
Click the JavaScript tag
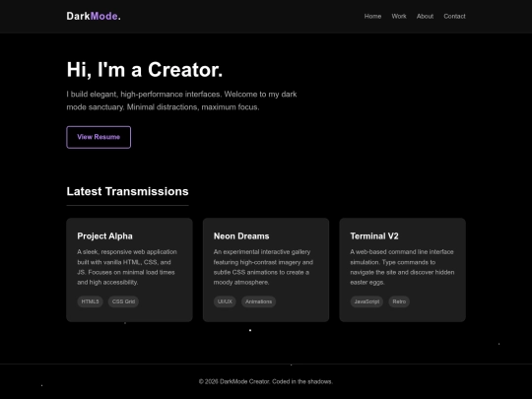[x=366, y=301]
